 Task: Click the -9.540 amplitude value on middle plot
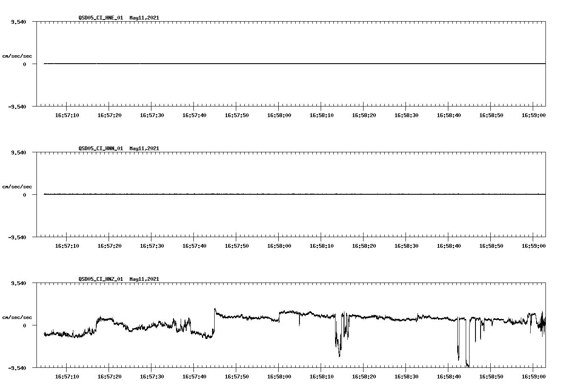(x=17, y=237)
